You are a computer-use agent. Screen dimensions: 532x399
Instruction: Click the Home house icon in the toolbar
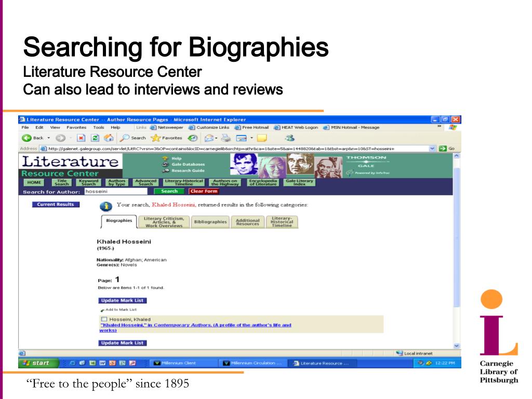[109, 138]
